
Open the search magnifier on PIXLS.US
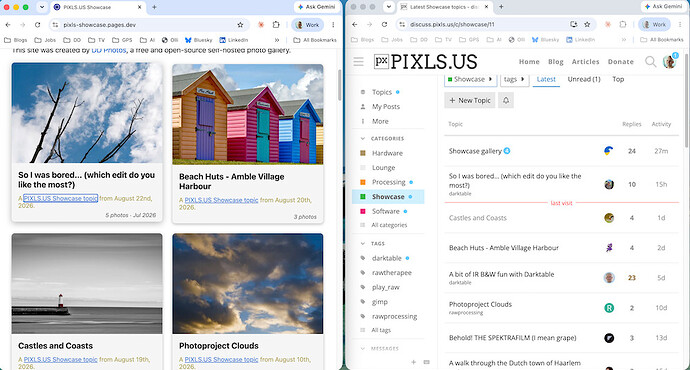coord(650,62)
